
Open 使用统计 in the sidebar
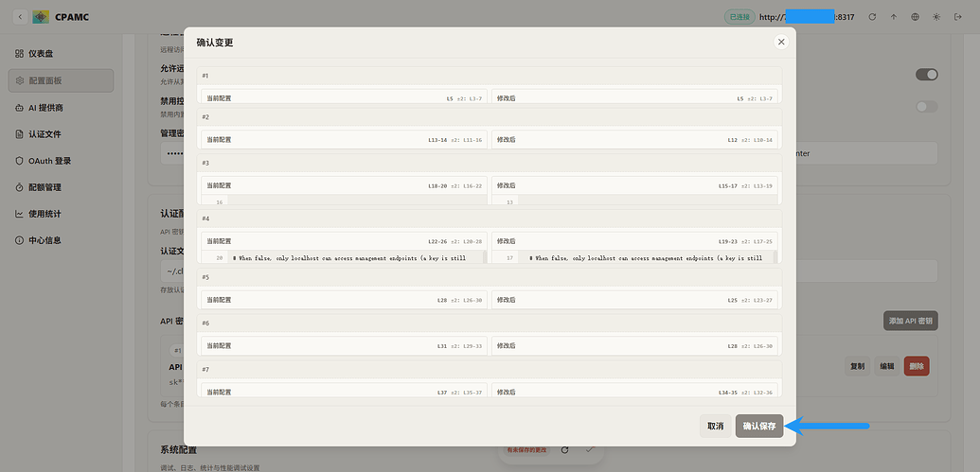click(62, 214)
